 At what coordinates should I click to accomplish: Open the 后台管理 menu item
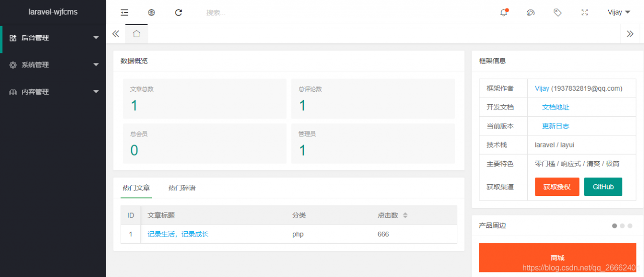click(x=53, y=38)
